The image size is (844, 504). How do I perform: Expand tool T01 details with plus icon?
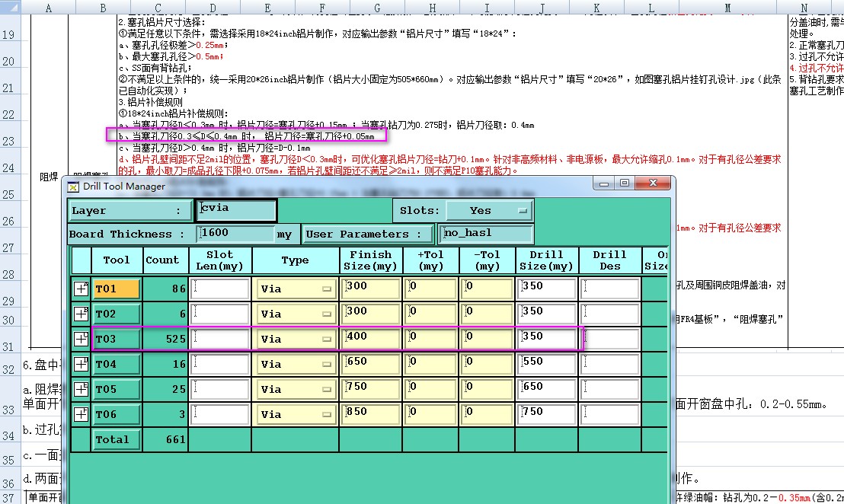(81, 289)
